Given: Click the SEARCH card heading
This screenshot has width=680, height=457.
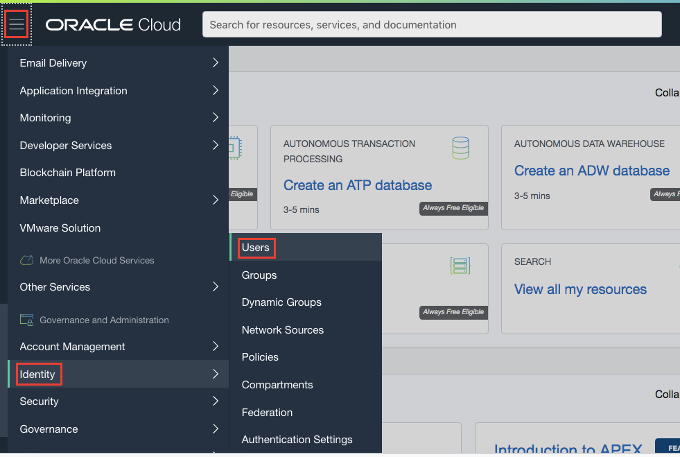Looking at the screenshot, I should [533, 261].
